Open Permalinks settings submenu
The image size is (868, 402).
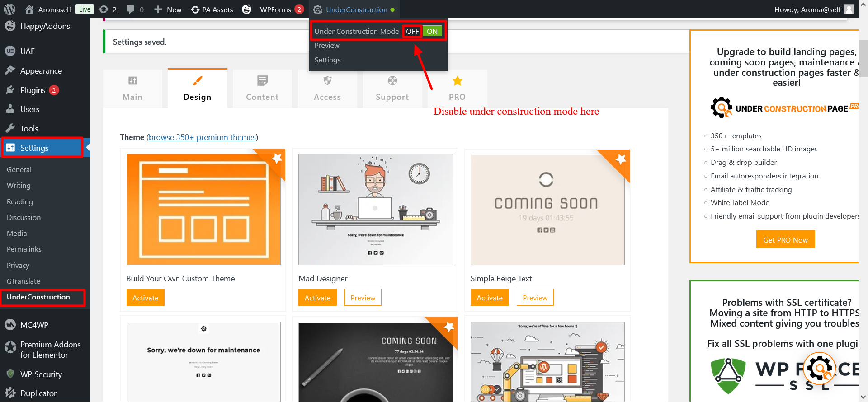click(24, 249)
